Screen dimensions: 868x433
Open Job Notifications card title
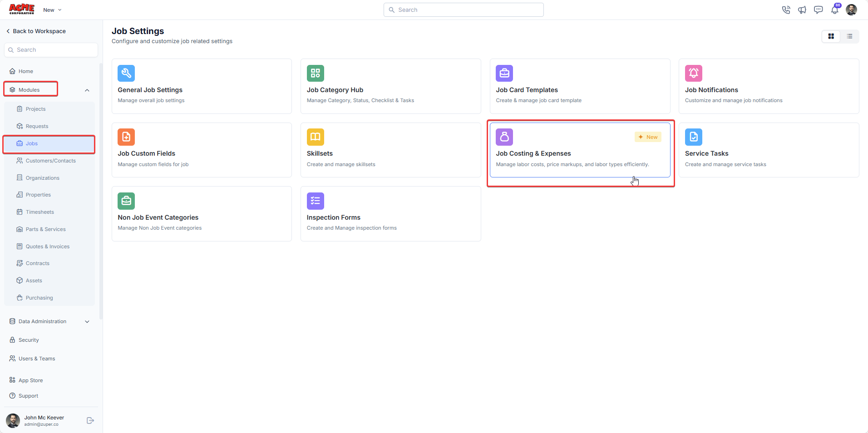click(711, 90)
